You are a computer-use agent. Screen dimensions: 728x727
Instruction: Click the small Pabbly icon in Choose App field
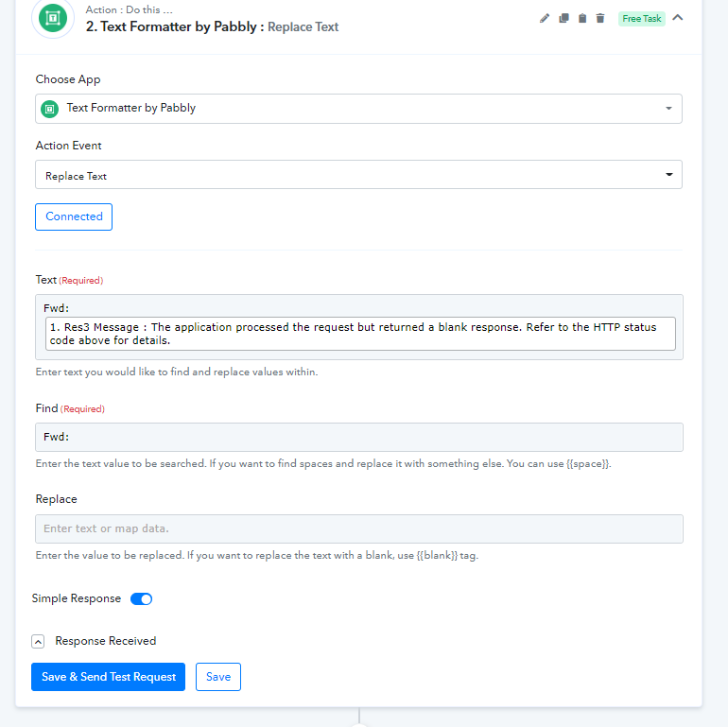[x=50, y=109]
